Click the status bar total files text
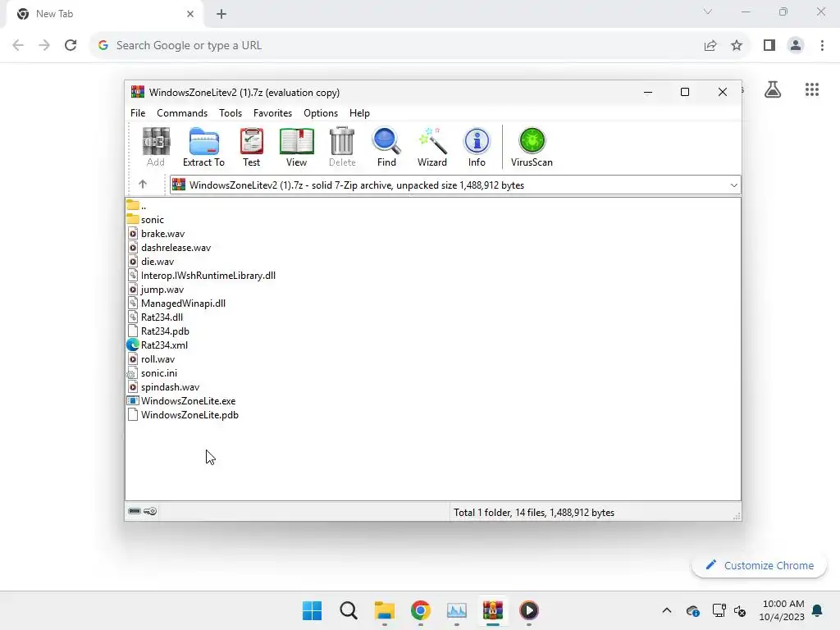840x630 pixels. (x=533, y=512)
